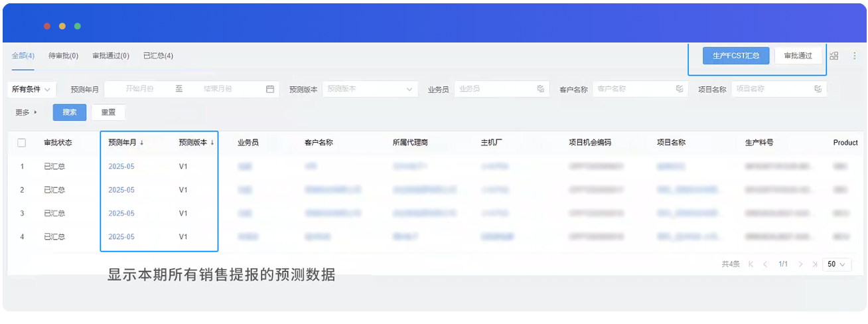Expand the 预测版本 dropdown

point(370,89)
